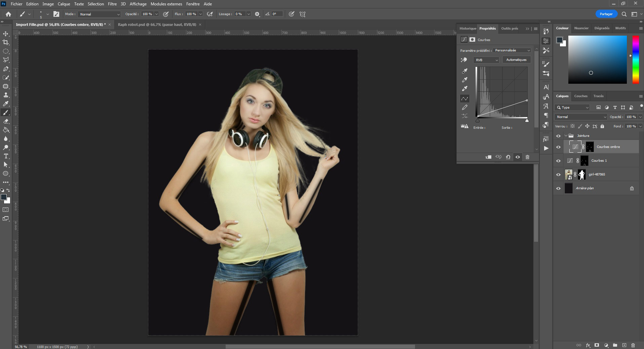The image size is (644, 349).
Task: Toggle Curves adjustment visibility in Properties
Action: 518,157
